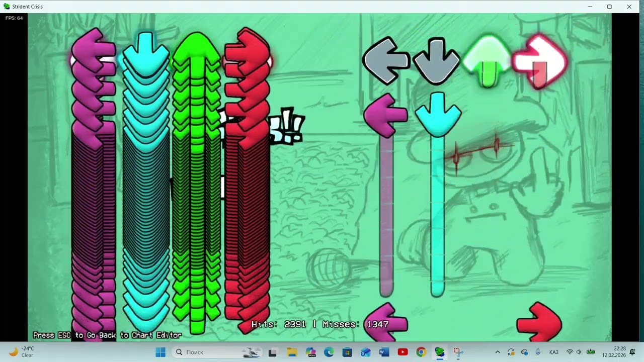Click the cloud tray icon
The image size is (644, 362).
524,352
